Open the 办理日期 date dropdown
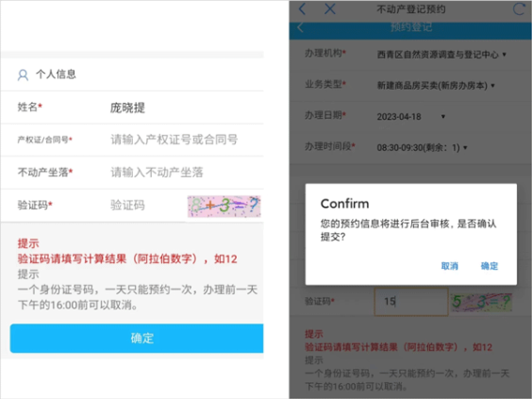Viewport: 532px width, 399px height. click(x=411, y=117)
